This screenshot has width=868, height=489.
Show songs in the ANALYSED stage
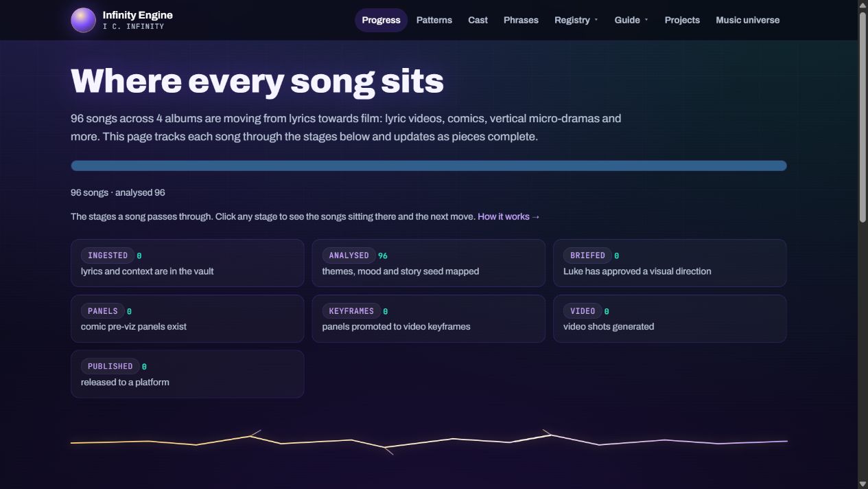coord(429,263)
